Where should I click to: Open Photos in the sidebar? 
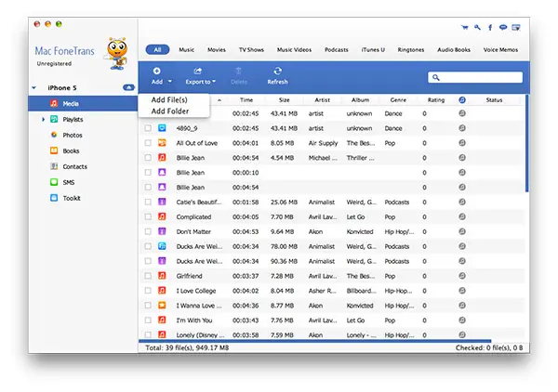tap(73, 135)
